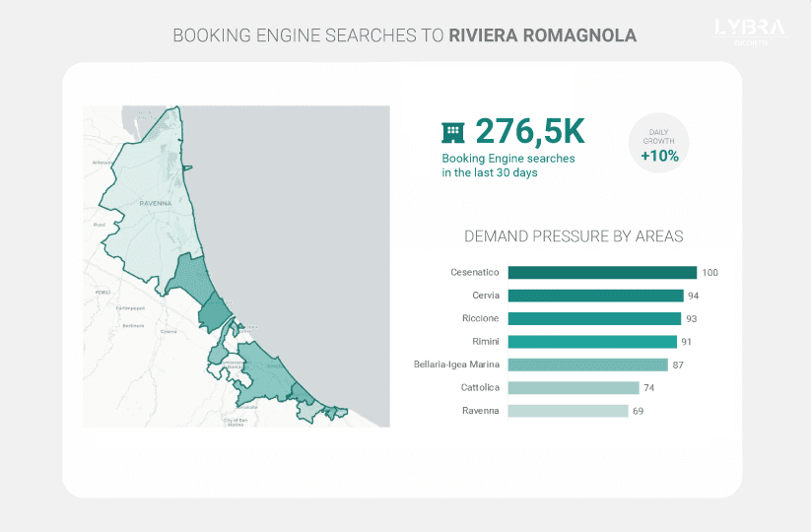The height and width of the screenshot is (532, 811).
Task: Click the value '69' beside Ravenna
Action: (x=639, y=412)
